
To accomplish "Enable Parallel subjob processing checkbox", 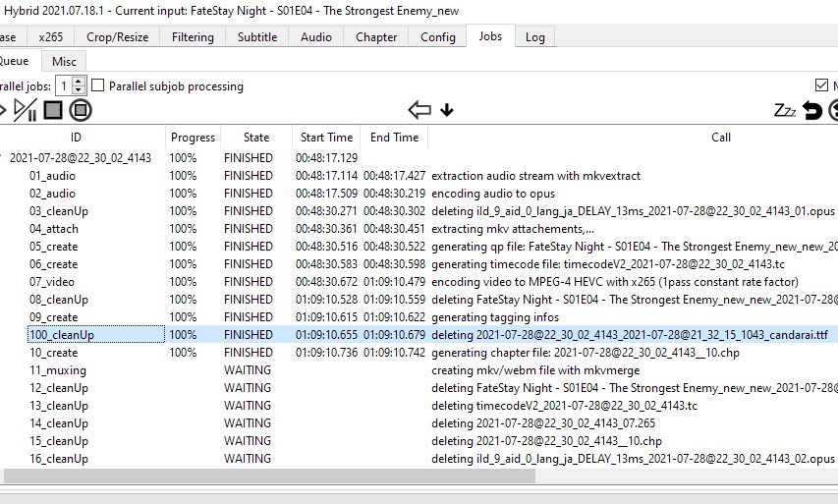I will [x=98, y=86].
